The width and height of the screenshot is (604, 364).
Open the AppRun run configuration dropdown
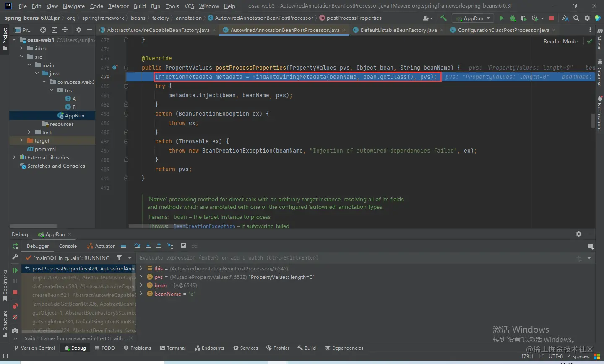[x=472, y=18]
